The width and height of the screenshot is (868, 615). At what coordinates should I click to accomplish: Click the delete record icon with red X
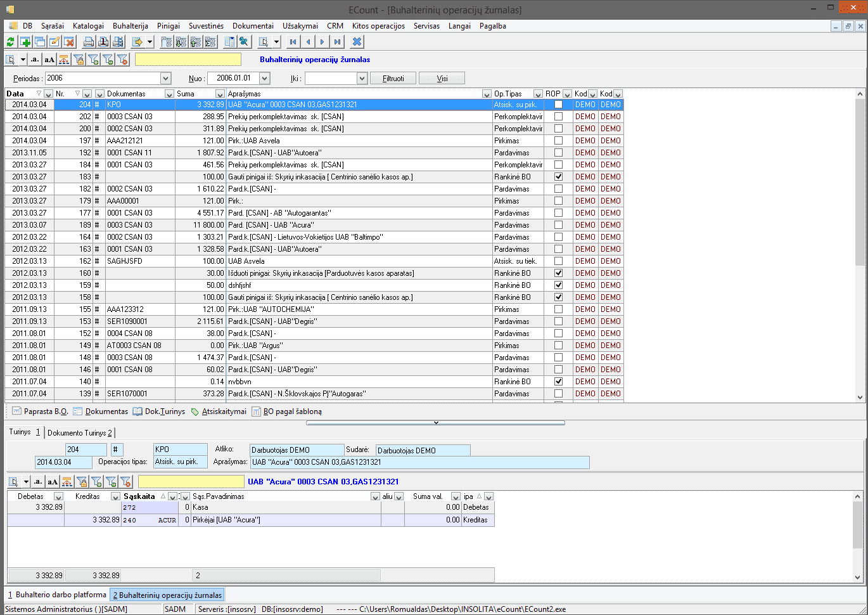click(69, 42)
